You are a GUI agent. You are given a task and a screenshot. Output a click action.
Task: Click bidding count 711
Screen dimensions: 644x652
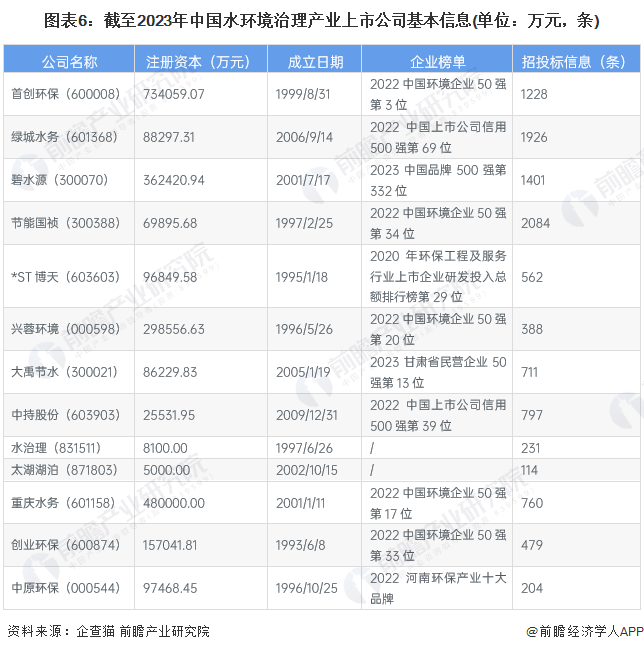tap(529, 372)
